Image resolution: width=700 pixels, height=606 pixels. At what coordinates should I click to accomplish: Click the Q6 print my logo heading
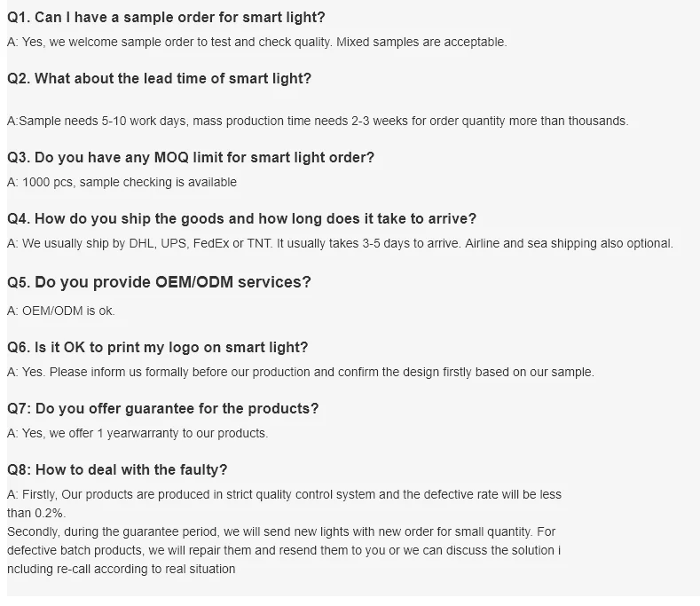coord(158,348)
